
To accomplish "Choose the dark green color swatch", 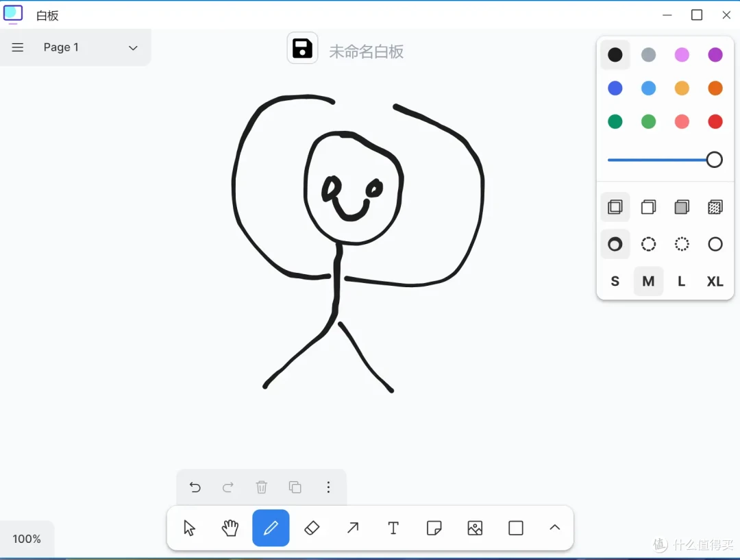I will [x=615, y=122].
